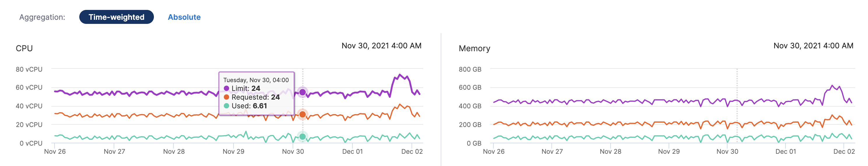Click purple Limit marker on CPU chart

[302, 92]
